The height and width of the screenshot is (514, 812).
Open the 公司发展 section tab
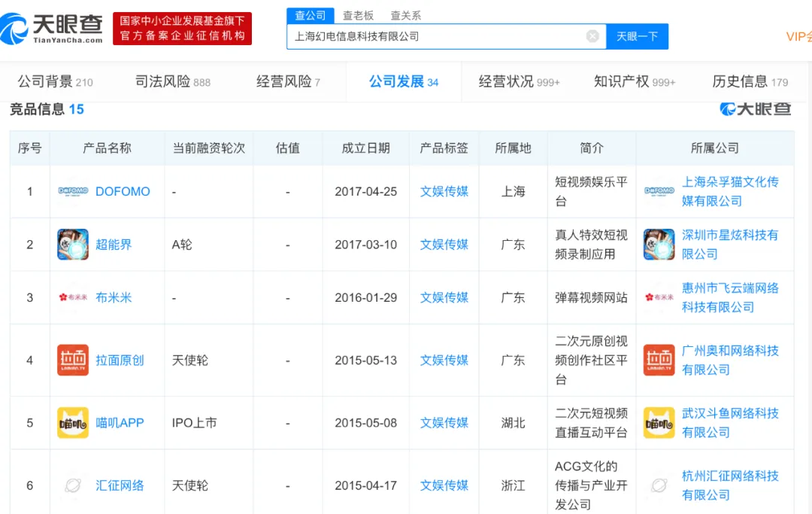tap(404, 82)
